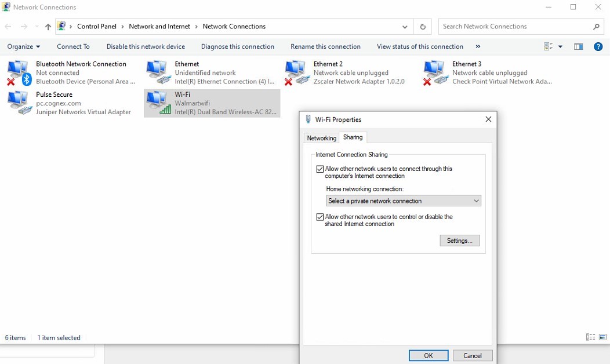Open the private network connection dropdown
The image size is (610, 364).
(x=403, y=201)
